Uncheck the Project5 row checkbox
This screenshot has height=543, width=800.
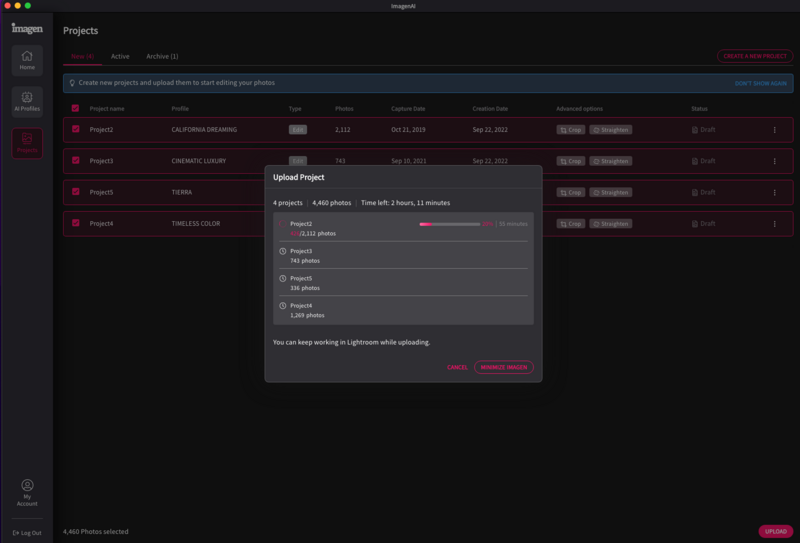coord(76,192)
